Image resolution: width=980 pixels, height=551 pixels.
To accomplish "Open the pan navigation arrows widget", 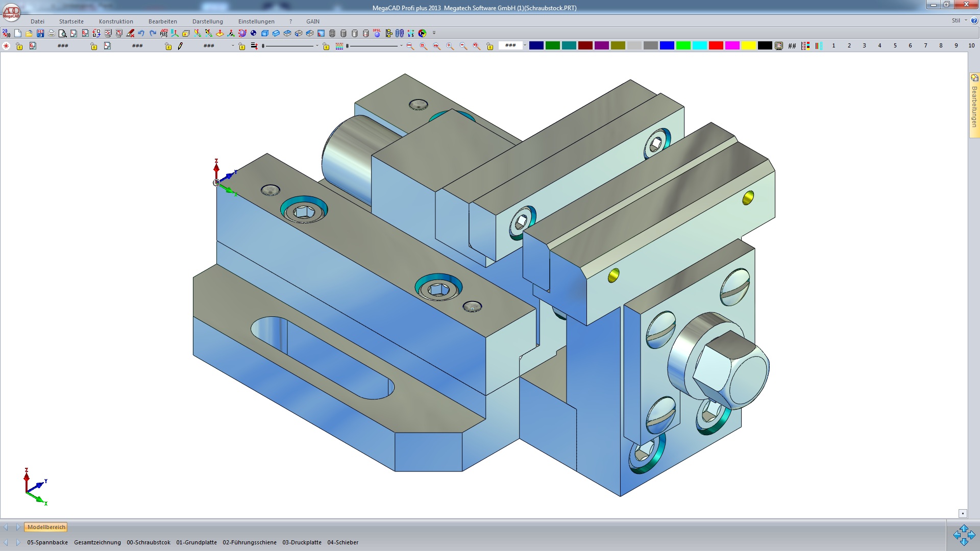I will pyautogui.click(x=964, y=535).
